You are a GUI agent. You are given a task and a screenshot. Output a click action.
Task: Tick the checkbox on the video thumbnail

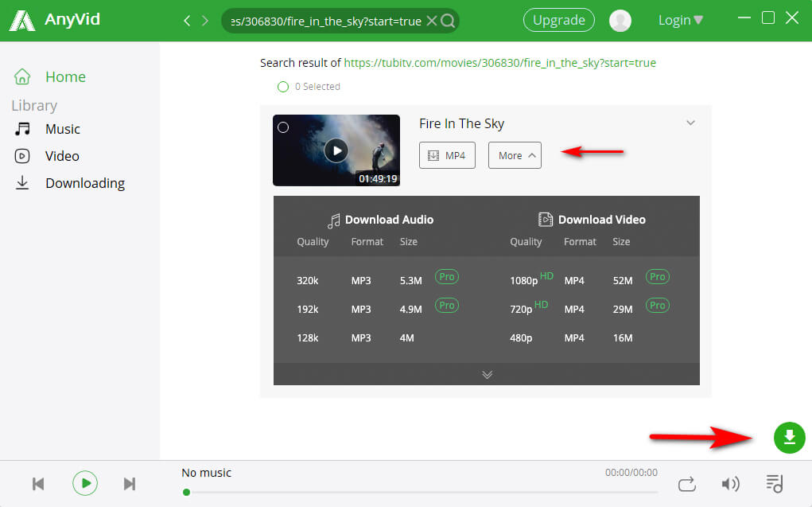pos(283,127)
